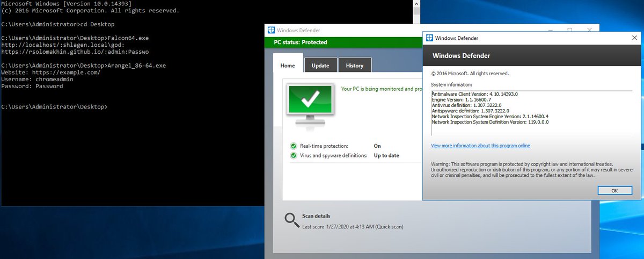
Task: Click the Real-time protection green check icon
Action: pyautogui.click(x=293, y=146)
